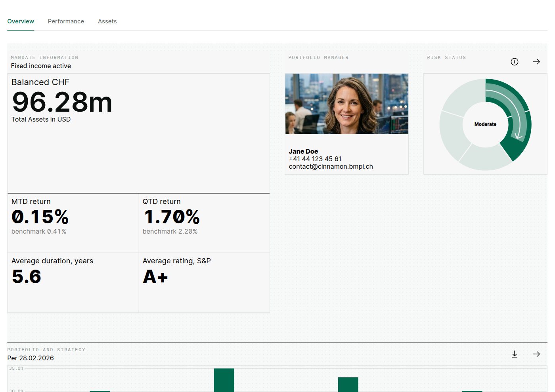This screenshot has width=555, height=392.
Task: Click the Portfolio Manager heading
Action: click(318, 57)
